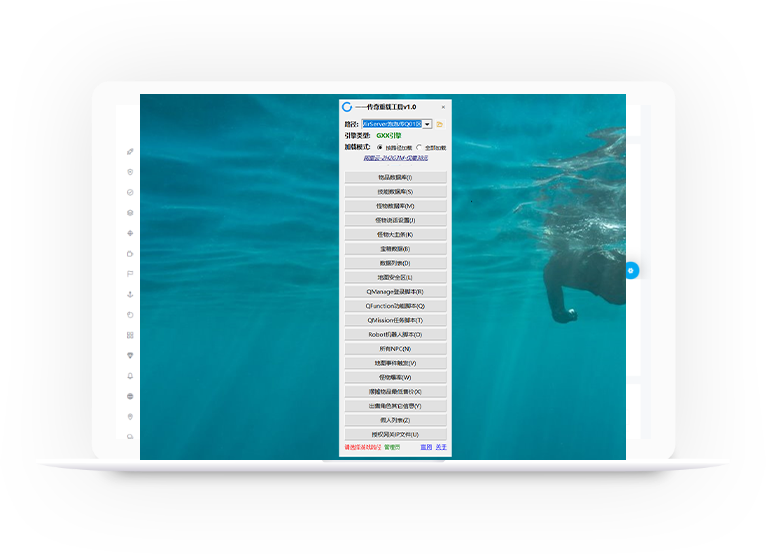
Task: Open QFunction功能脚本(Q)
Action: tap(395, 306)
